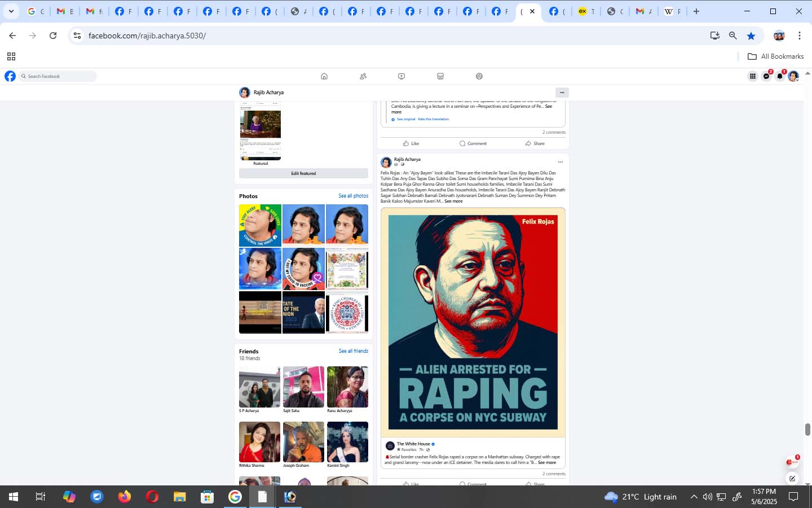Viewport: 812px width, 508px height.
Task: Open Facebook Friends icon in top nav
Action: [x=363, y=76]
